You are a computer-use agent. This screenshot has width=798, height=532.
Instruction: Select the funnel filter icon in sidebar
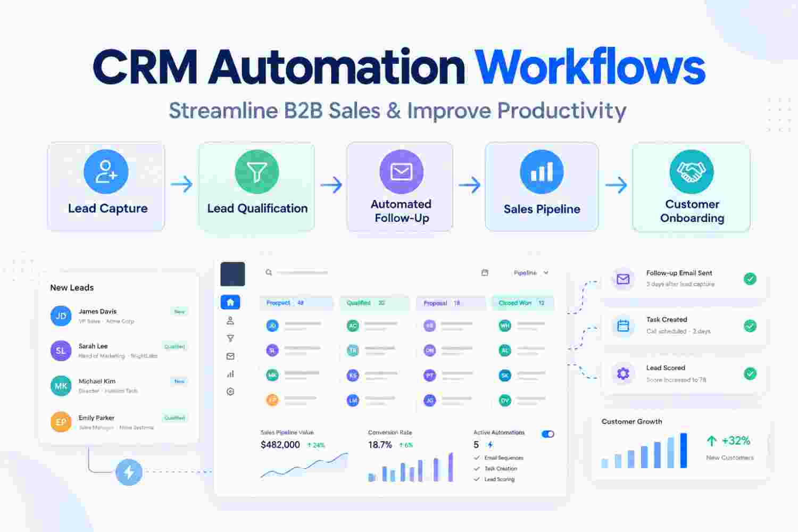pyautogui.click(x=230, y=338)
